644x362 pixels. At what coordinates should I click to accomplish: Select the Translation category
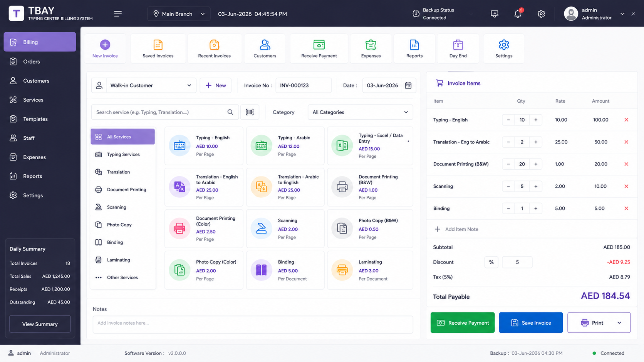coord(123,172)
